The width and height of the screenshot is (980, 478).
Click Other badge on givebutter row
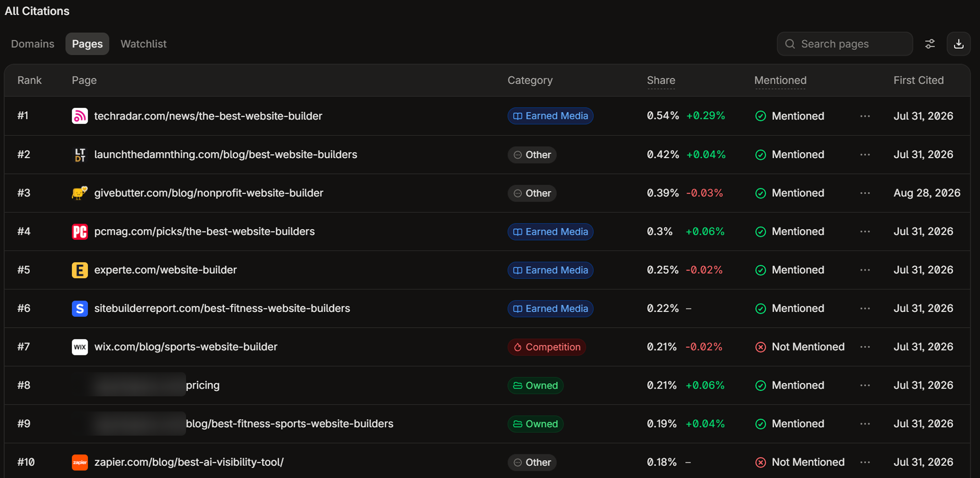[x=532, y=193]
